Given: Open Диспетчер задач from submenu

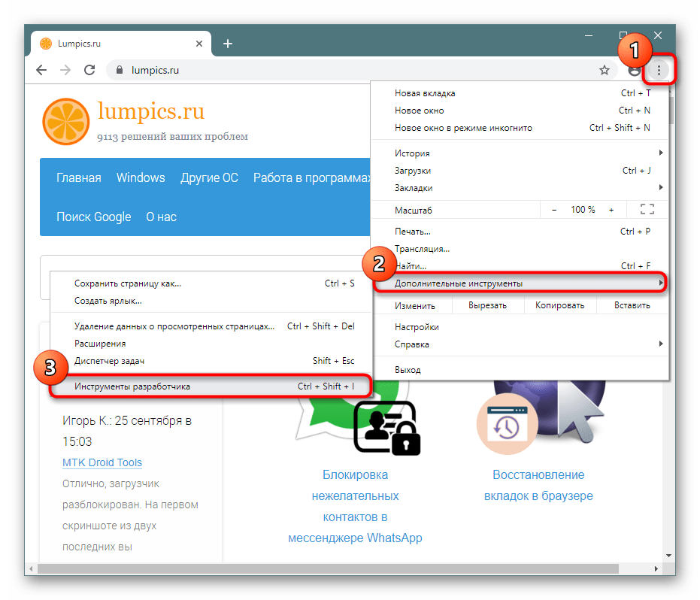Looking at the screenshot, I should 109,361.
